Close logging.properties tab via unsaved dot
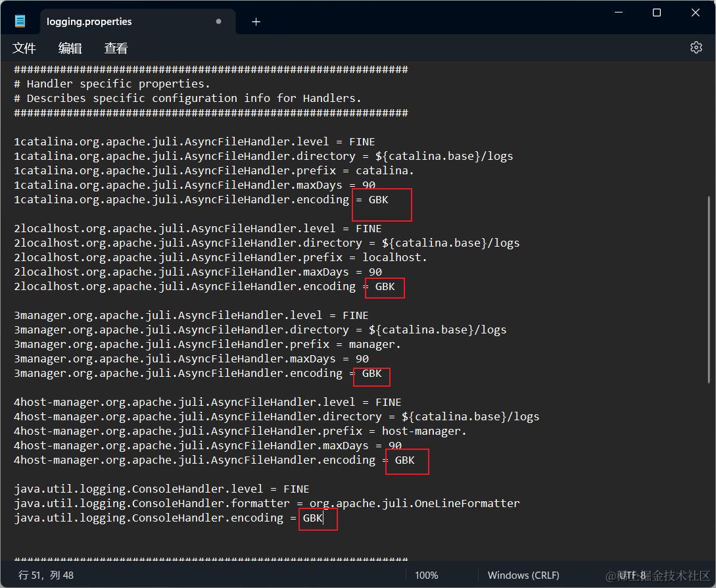716x588 pixels. point(219,22)
